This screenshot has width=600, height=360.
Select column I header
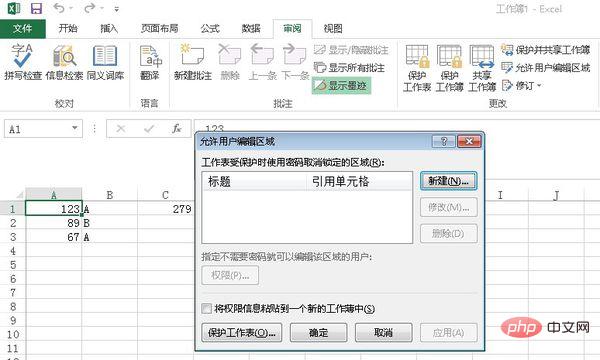coord(500,195)
